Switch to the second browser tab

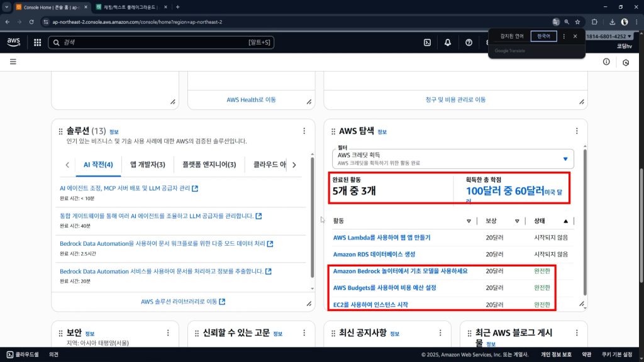[x=131, y=7]
